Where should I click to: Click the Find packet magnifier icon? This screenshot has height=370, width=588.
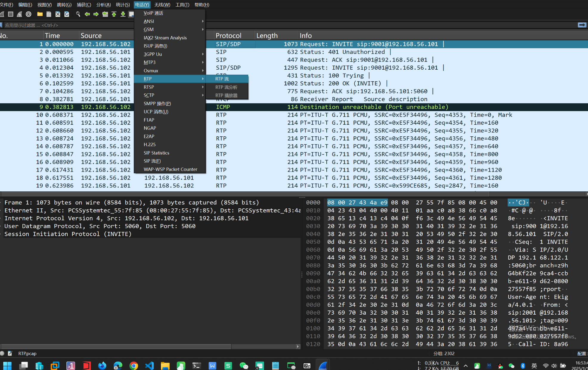click(x=78, y=14)
